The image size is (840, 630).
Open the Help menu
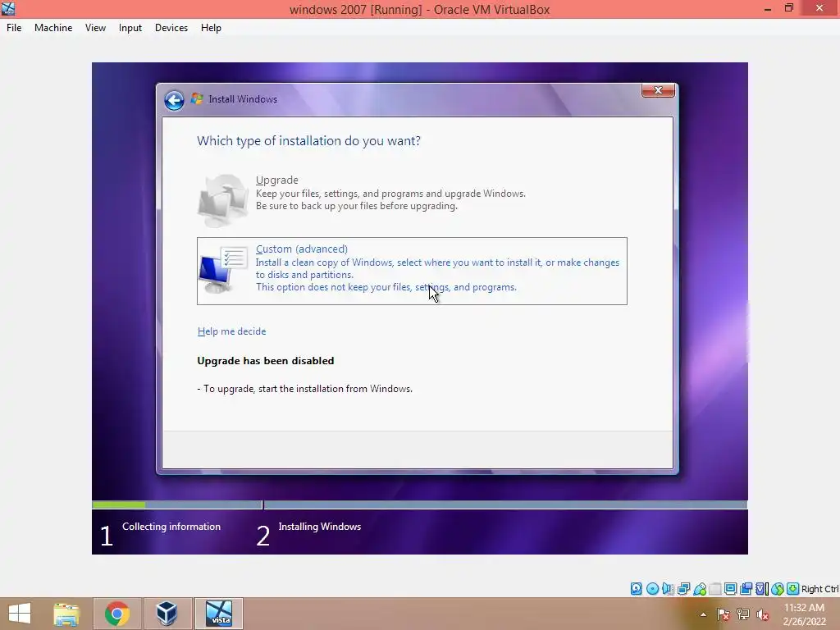click(211, 28)
